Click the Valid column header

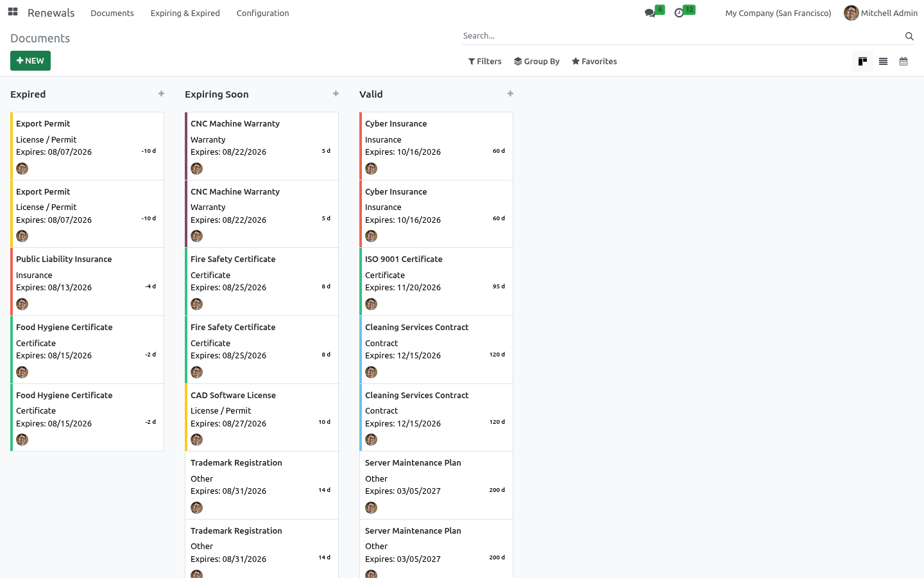(371, 94)
